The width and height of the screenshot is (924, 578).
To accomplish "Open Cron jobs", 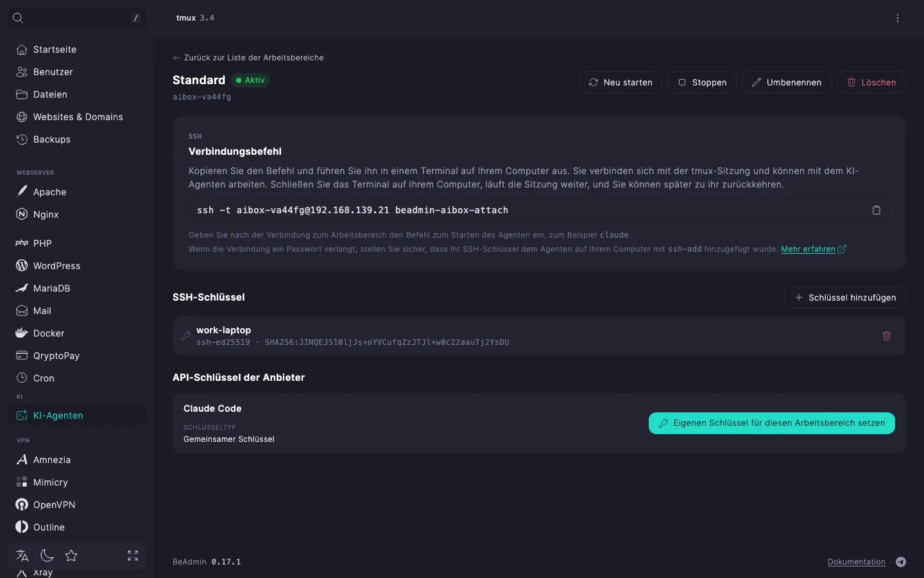I will pyautogui.click(x=77, y=378).
